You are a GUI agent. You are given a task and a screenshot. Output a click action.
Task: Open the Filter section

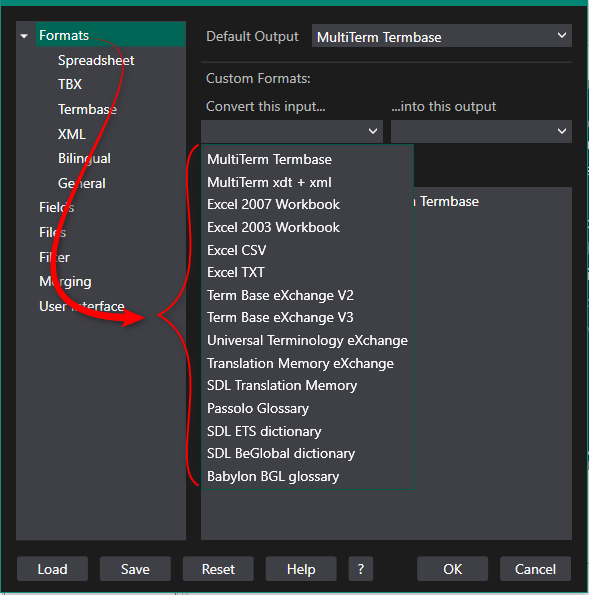pyautogui.click(x=54, y=257)
